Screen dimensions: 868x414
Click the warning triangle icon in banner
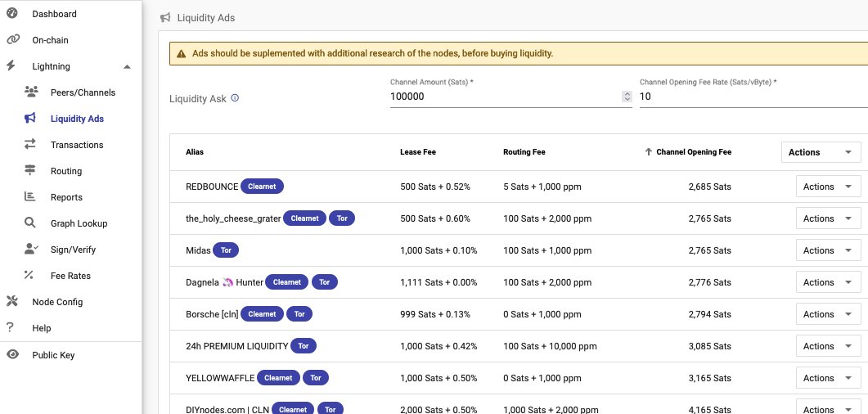tap(181, 54)
